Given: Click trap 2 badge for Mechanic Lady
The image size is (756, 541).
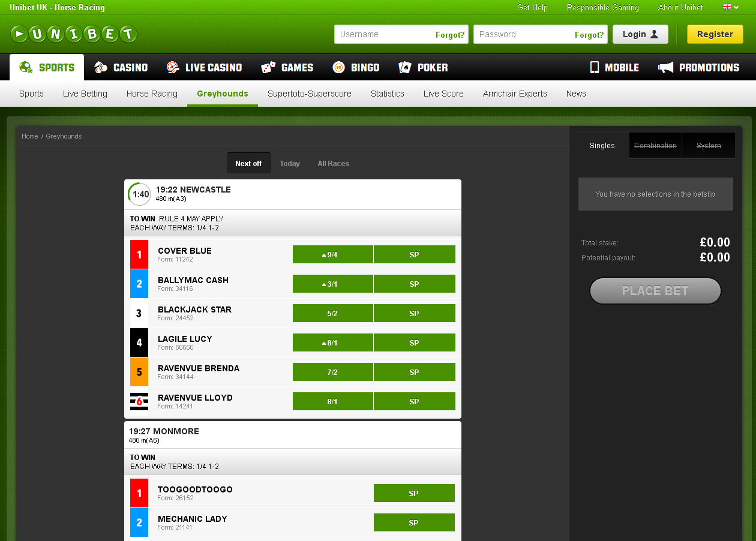Looking at the screenshot, I should coord(139,522).
